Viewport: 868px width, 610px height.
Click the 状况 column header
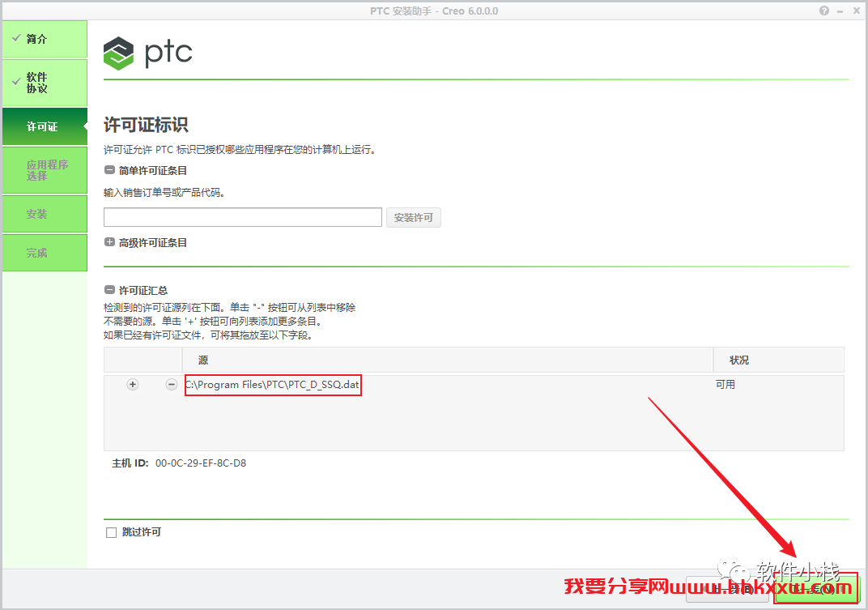pyautogui.click(x=778, y=360)
